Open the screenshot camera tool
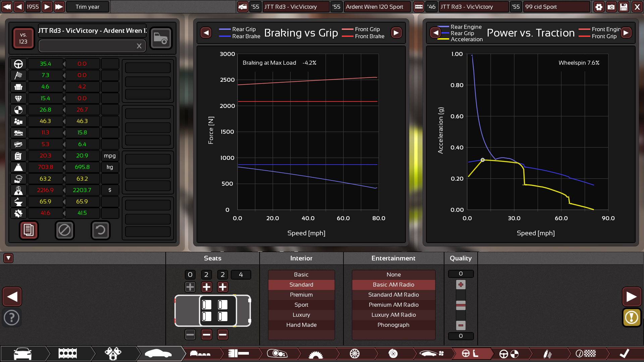This screenshot has height=362, width=644. tap(611, 7)
